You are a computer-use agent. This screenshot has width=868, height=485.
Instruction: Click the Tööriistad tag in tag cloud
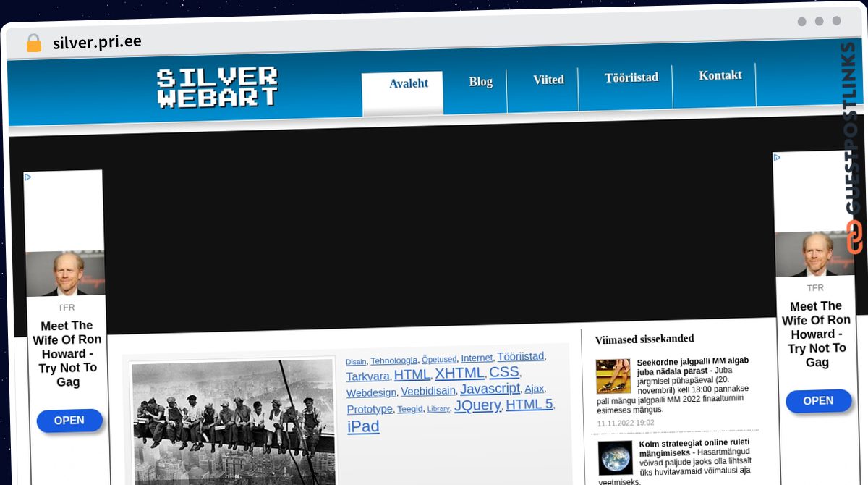[x=521, y=356]
